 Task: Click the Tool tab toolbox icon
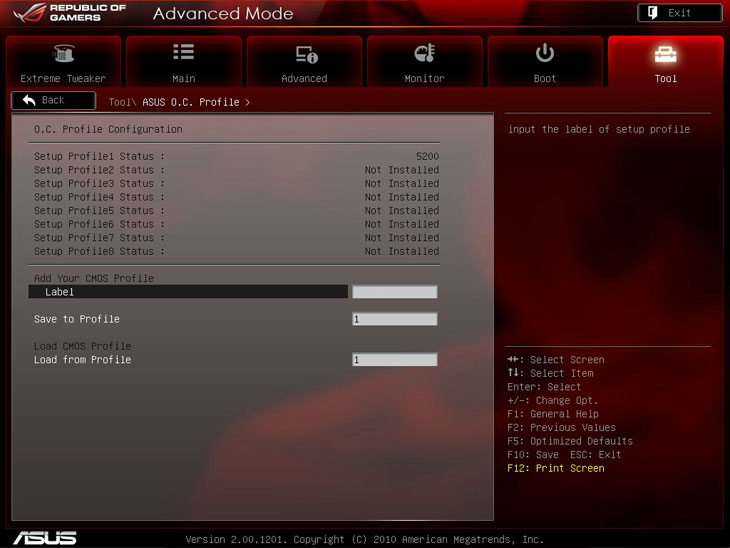pos(665,54)
